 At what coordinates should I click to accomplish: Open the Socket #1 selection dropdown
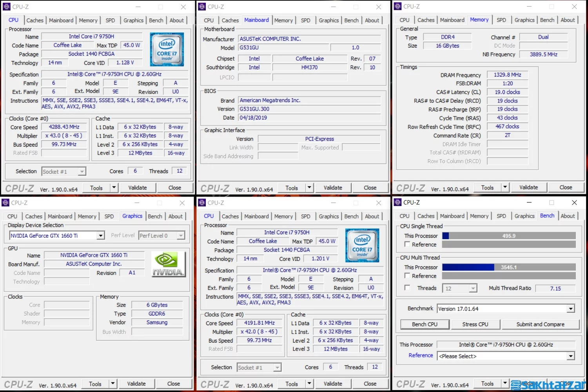click(x=81, y=171)
